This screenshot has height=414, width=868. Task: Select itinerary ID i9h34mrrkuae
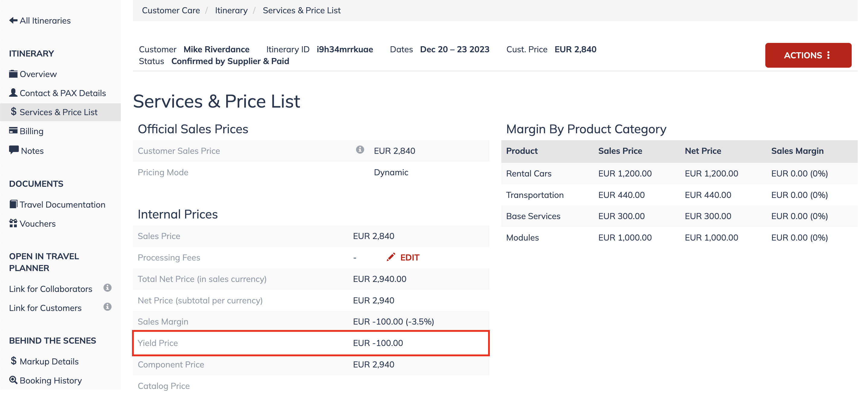345,49
